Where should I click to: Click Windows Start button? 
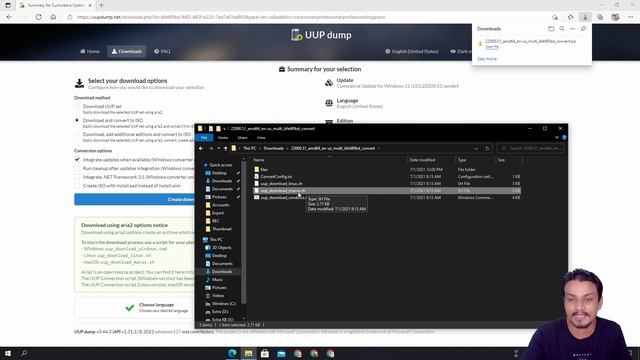point(8,353)
